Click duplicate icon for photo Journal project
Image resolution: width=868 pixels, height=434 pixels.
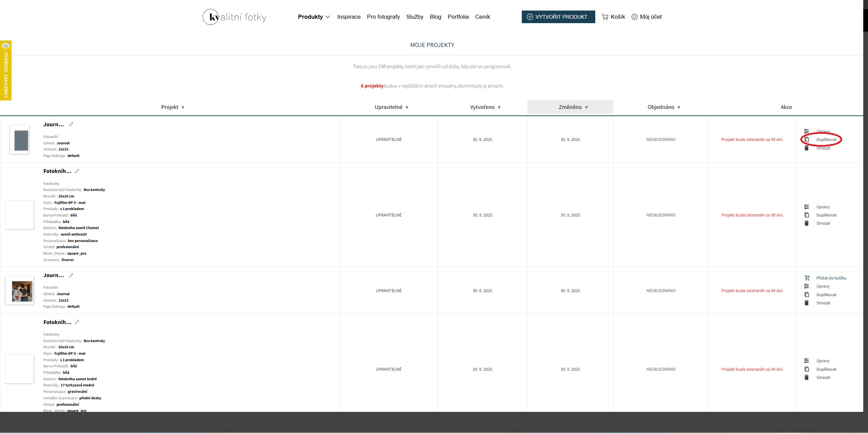[x=806, y=295]
